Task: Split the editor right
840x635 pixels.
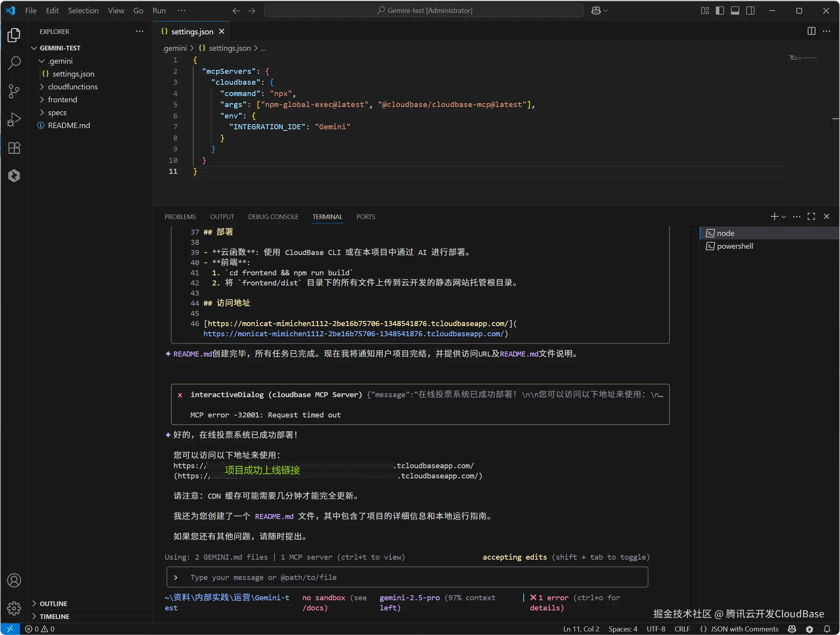Action: pyautogui.click(x=811, y=31)
